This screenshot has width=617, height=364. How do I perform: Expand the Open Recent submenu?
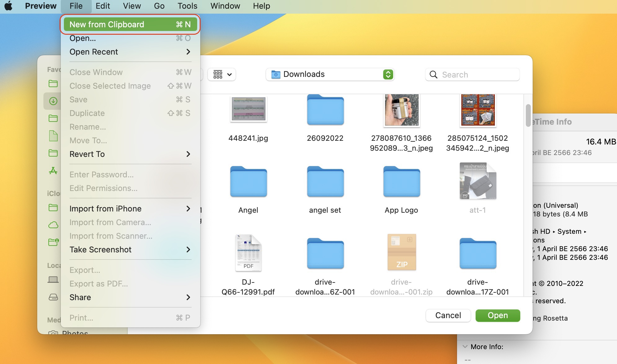pyautogui.click(x=130, y=52)
